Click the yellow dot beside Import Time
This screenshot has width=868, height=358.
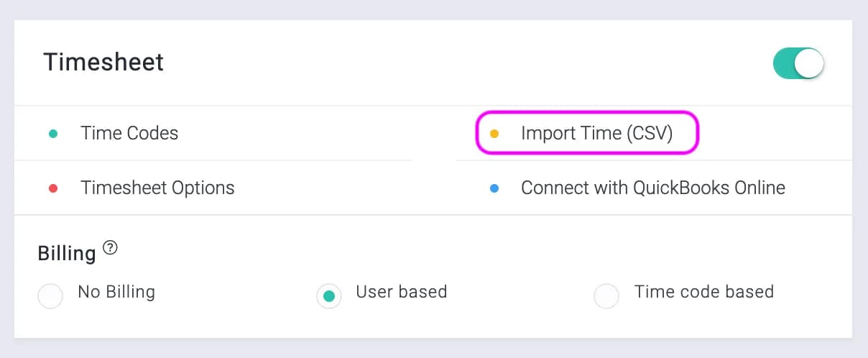[x=494, y=134]
